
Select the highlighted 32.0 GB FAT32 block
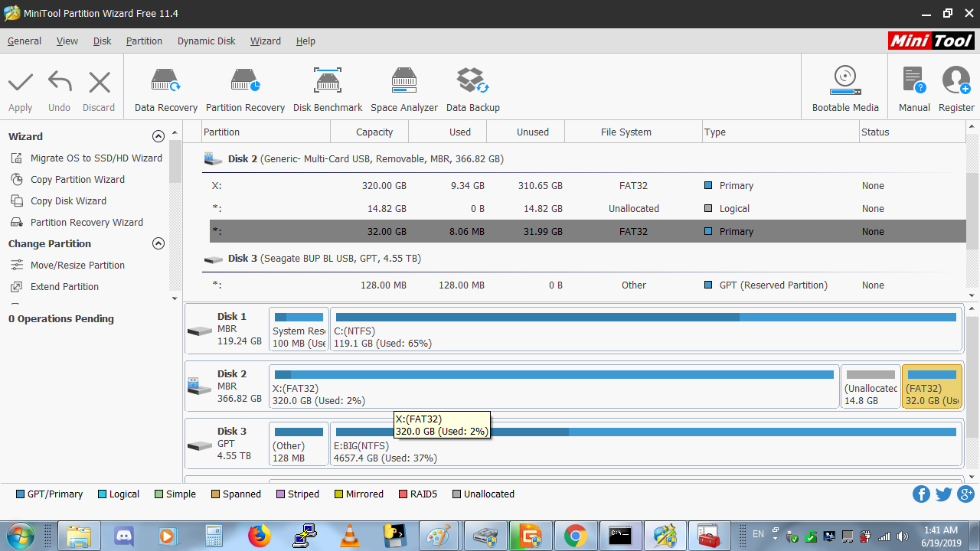tap(932, 386)
